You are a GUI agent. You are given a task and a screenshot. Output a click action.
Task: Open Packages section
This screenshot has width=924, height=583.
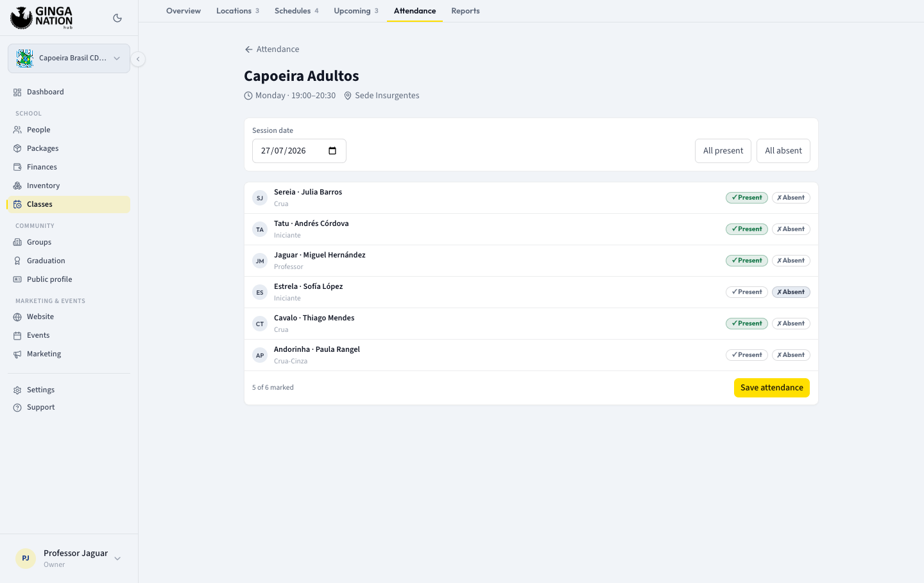tap(69, 148)
